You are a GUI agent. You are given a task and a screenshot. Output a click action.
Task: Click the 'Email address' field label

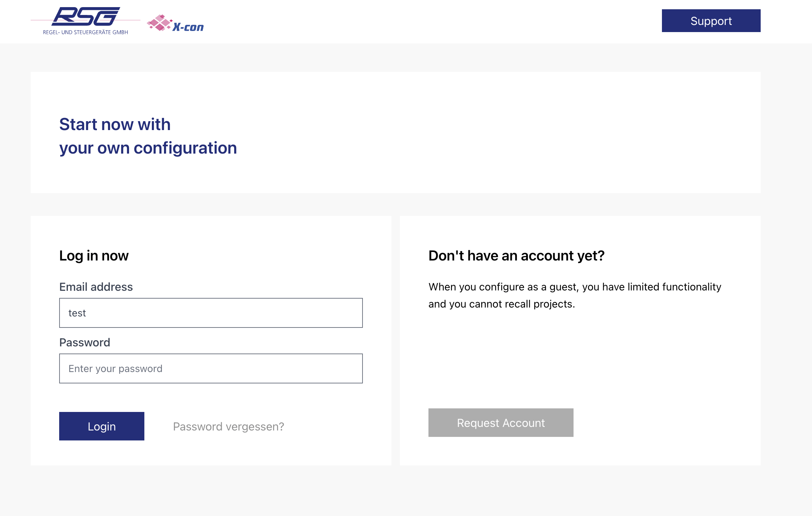(x=96, y=287)
